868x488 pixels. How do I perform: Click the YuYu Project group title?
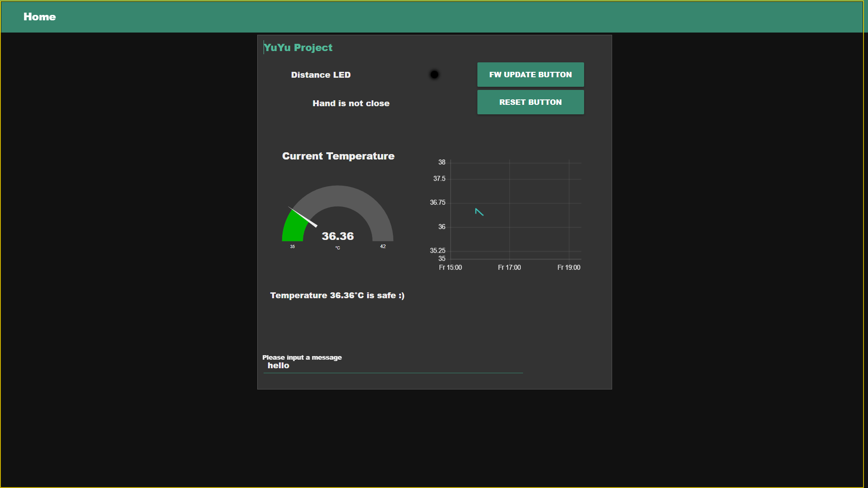click(x=298, y=47)
